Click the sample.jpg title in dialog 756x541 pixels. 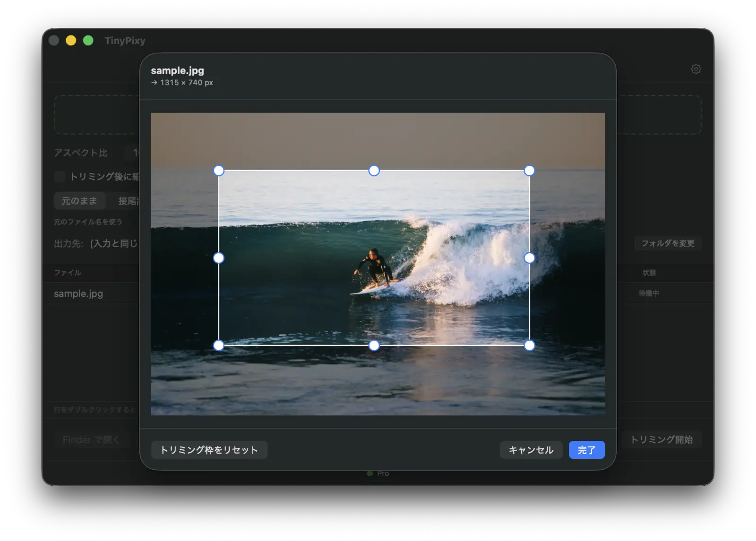point(178,70)
